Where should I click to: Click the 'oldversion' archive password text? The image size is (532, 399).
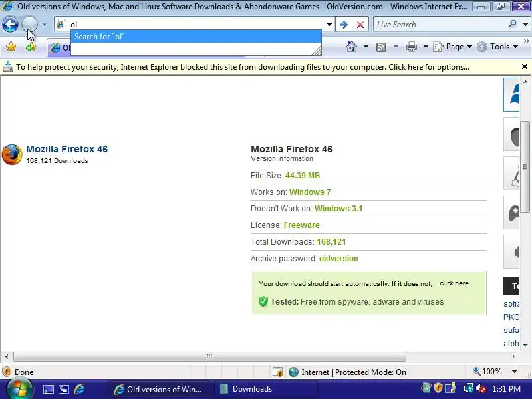(x=338, y=259)
